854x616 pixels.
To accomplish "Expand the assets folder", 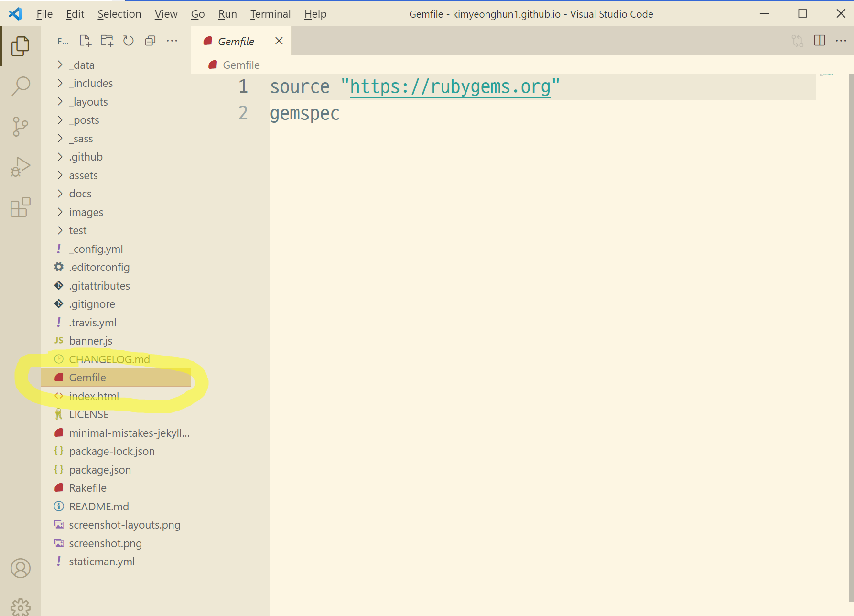I will coord(83,176).
